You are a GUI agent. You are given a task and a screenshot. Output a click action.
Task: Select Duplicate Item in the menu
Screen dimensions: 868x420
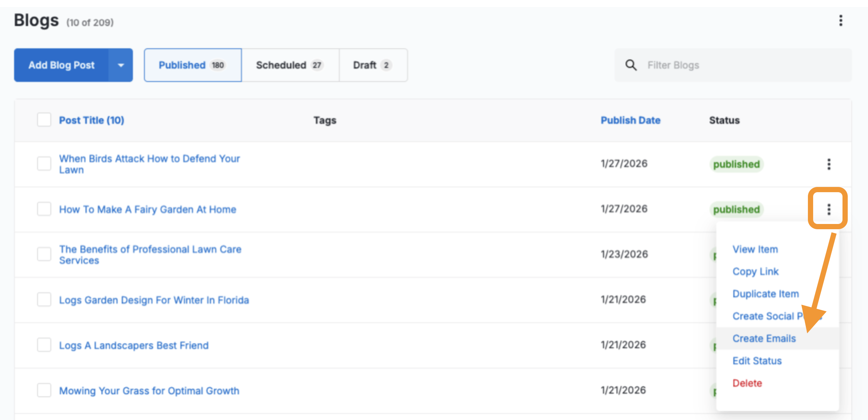765,294
